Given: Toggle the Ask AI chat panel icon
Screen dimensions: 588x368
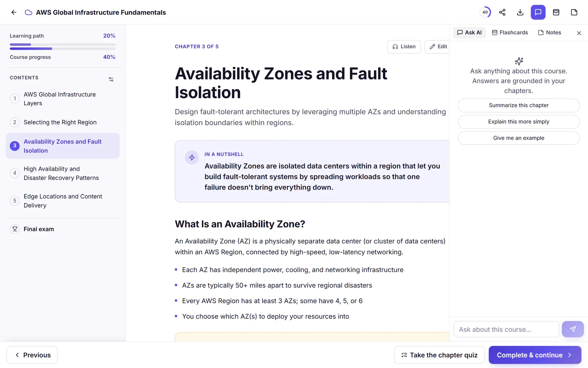Looking at the screenshot, I should point(538,12).
